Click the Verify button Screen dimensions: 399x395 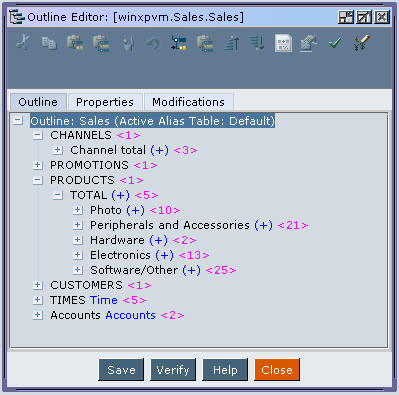(173, 370)
